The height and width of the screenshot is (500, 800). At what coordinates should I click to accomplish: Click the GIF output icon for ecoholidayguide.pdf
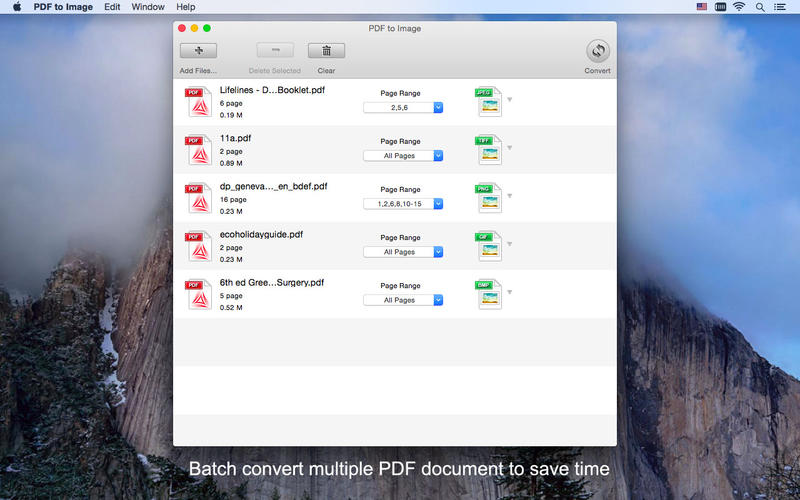[x=489, y=246]
